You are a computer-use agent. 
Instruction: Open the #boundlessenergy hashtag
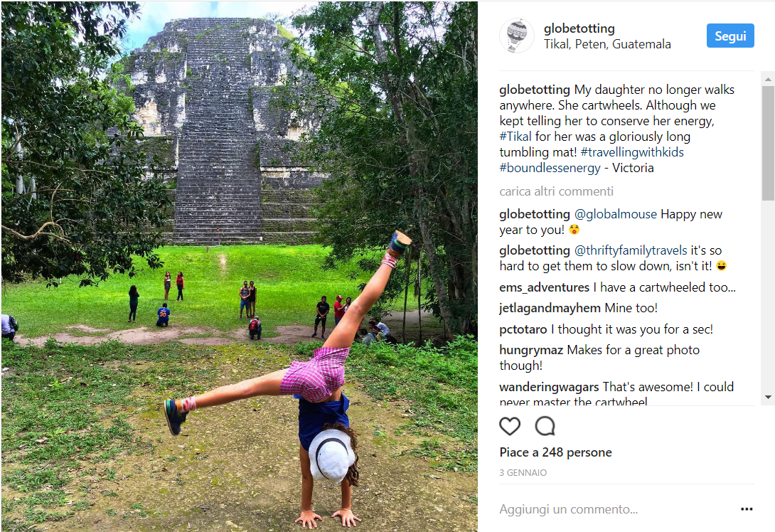(x=547, y=168)
